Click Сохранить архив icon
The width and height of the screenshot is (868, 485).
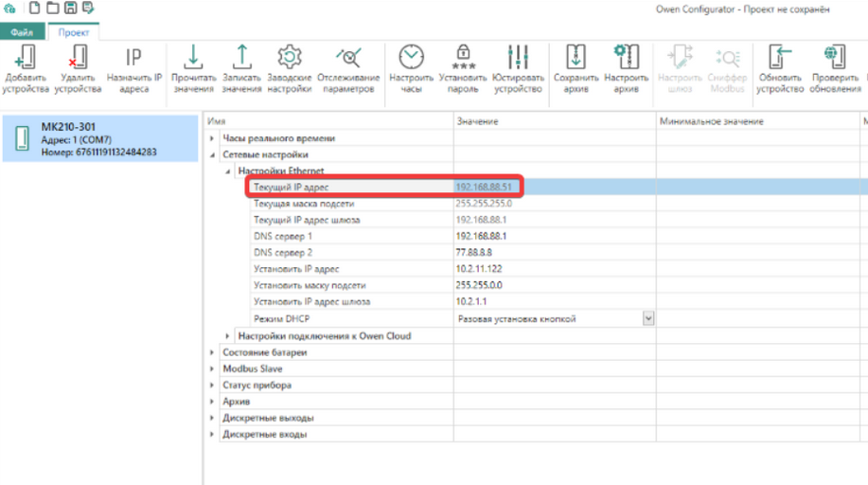pyautogui.click(x=576, y=57)
